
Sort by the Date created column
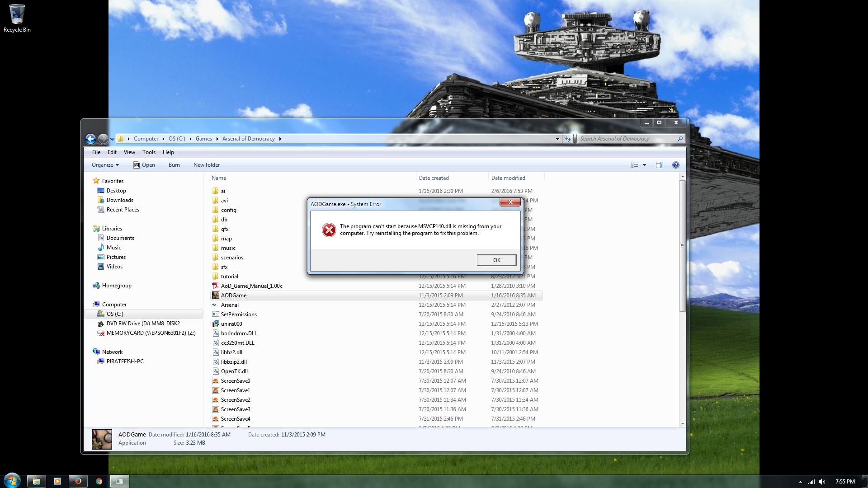click(x=434, y=178)
